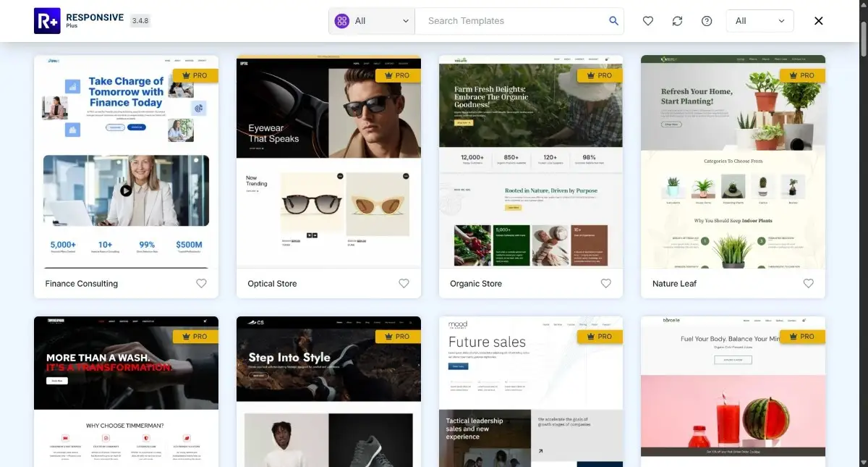This screenshot has width=868, height=467.
Task: Open the Optical Store template preview
Action: [x=328, y=162]
